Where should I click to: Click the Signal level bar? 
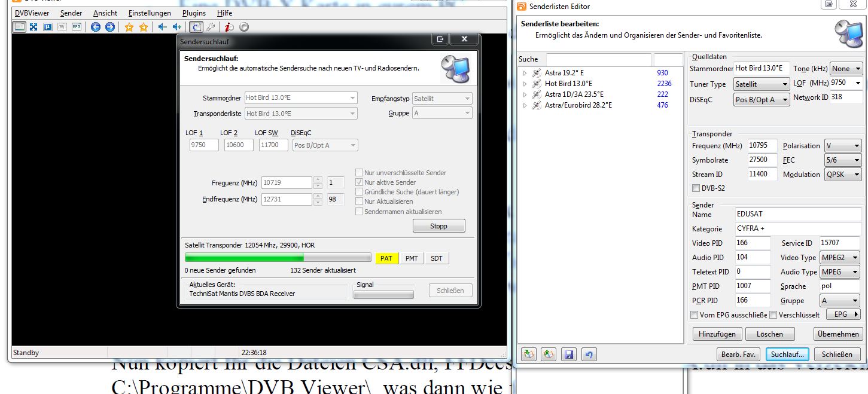click(x=383, y=294)
